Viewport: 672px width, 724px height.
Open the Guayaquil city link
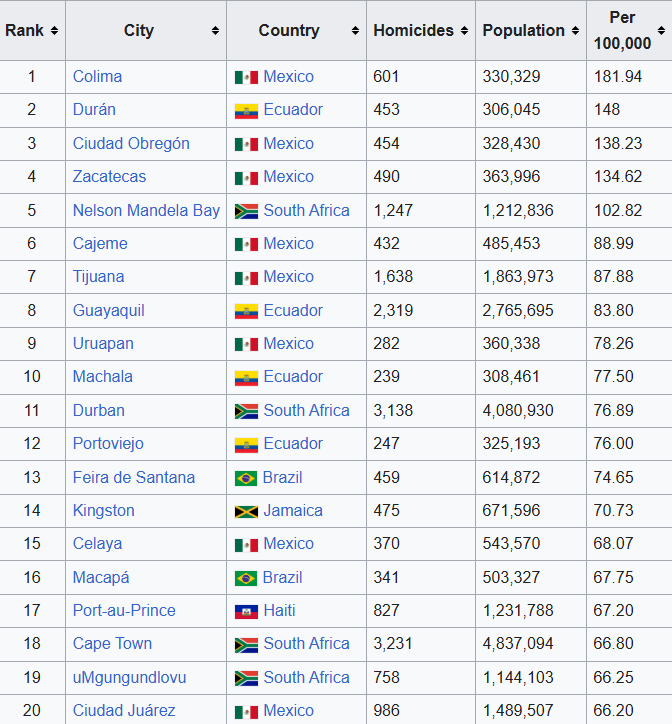point(109,310)
